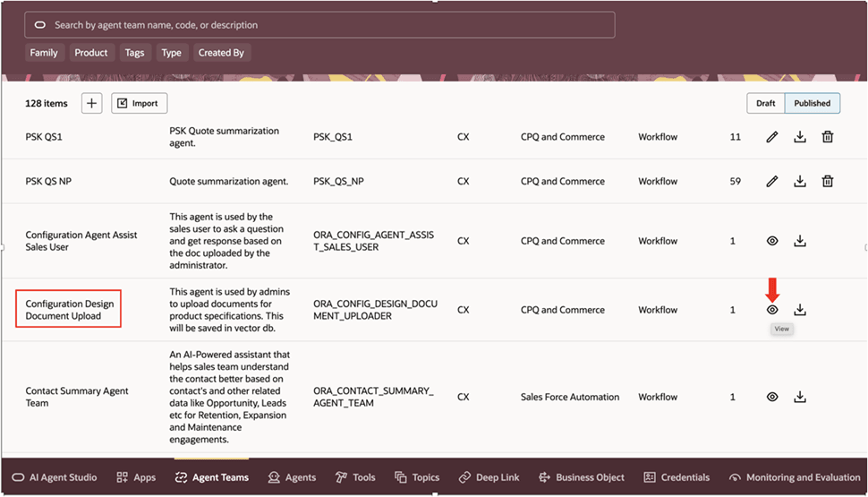Open Monitoring and Evaluation tab
This screenshot has height=497, width=868.
pyautogui.click(x=795, y=477)
